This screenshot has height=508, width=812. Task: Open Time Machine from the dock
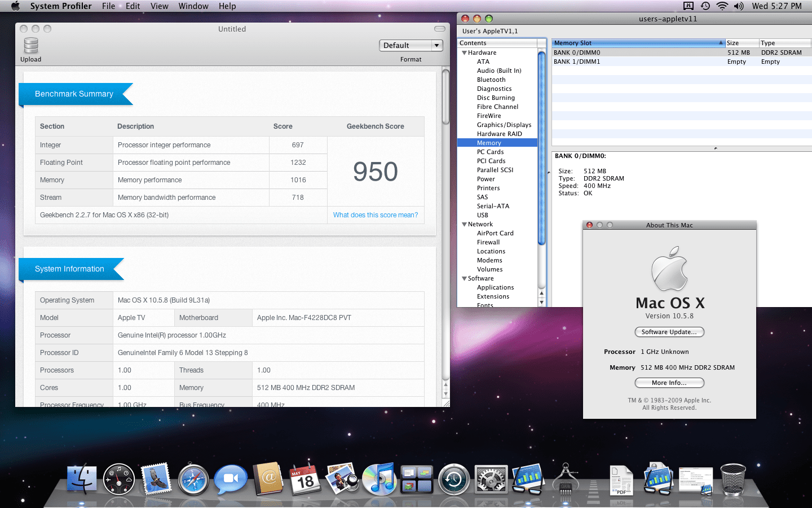[454, 480]
